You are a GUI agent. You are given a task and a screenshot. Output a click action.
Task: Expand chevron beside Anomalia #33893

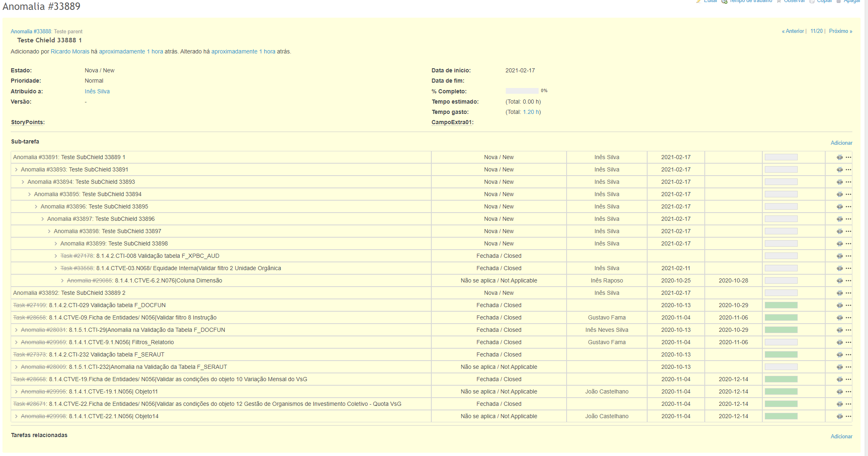(x=16, y=169)
